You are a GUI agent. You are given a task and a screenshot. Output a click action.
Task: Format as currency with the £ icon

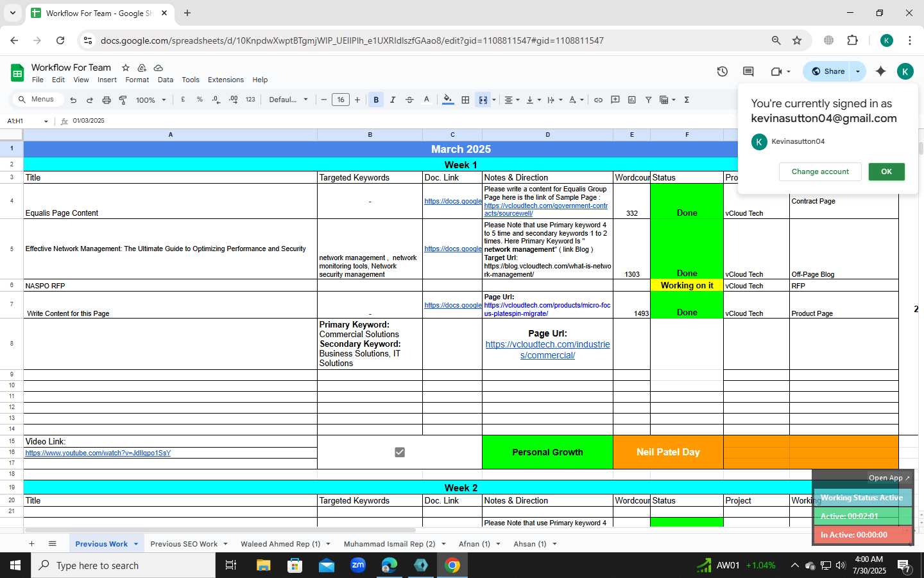click(x=183, y=100)
